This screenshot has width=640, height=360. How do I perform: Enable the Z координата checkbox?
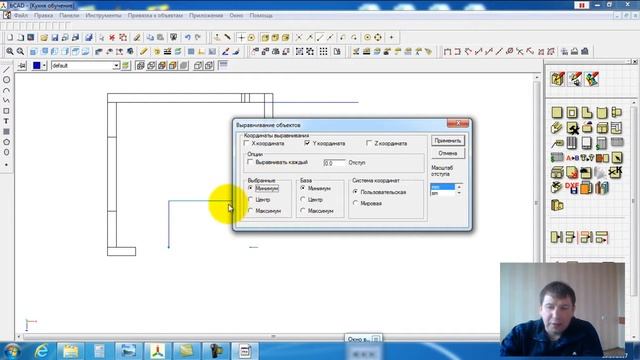point(369,143)
